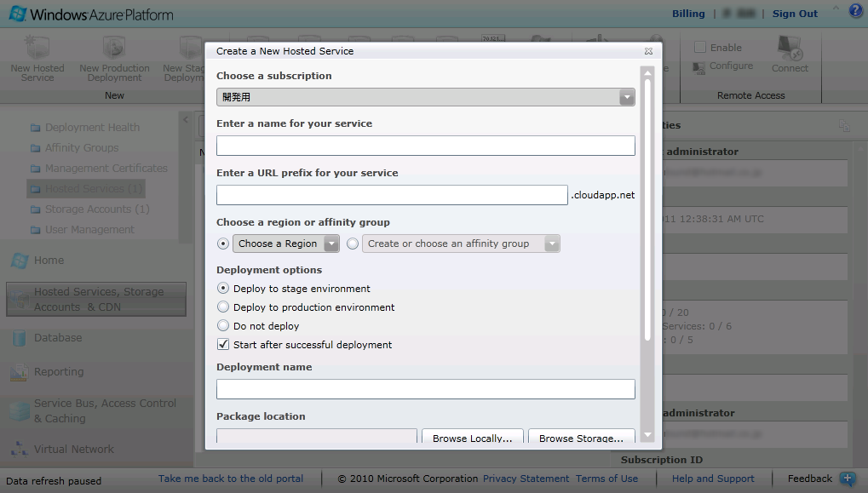Click the Feedback text link
Image resolution: width=868 pixels, height=493 pixels.
810,479
